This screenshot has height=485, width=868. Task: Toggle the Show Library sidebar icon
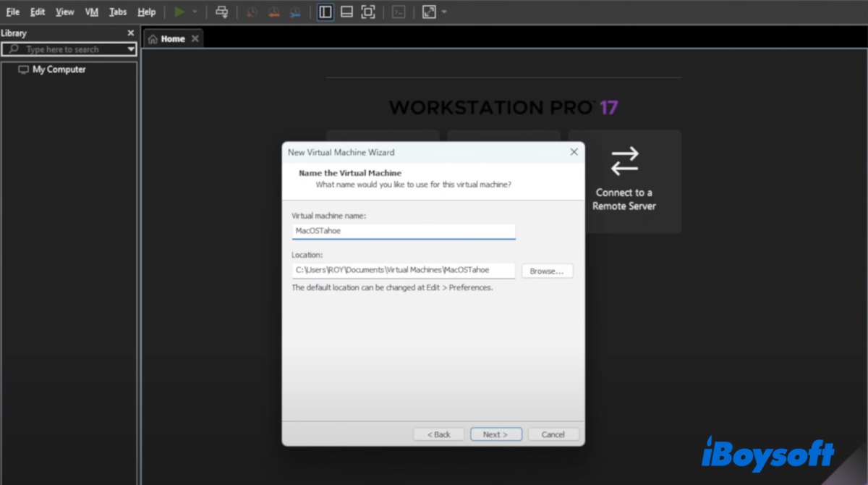(x=325, y=12)
